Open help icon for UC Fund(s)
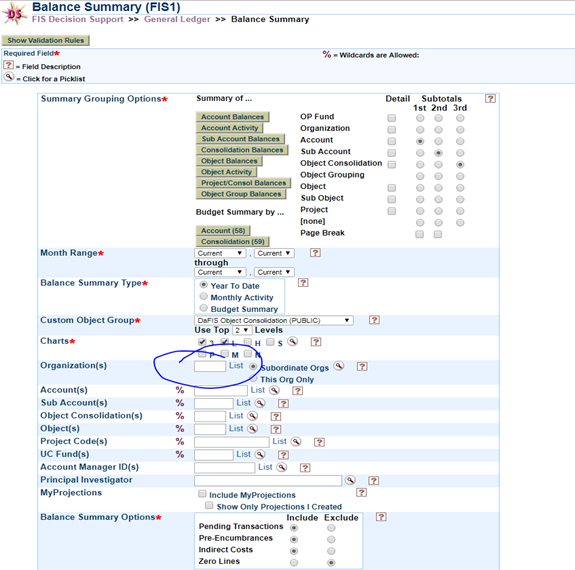Viewport: 575px width, 570px height. pos(283,455)
